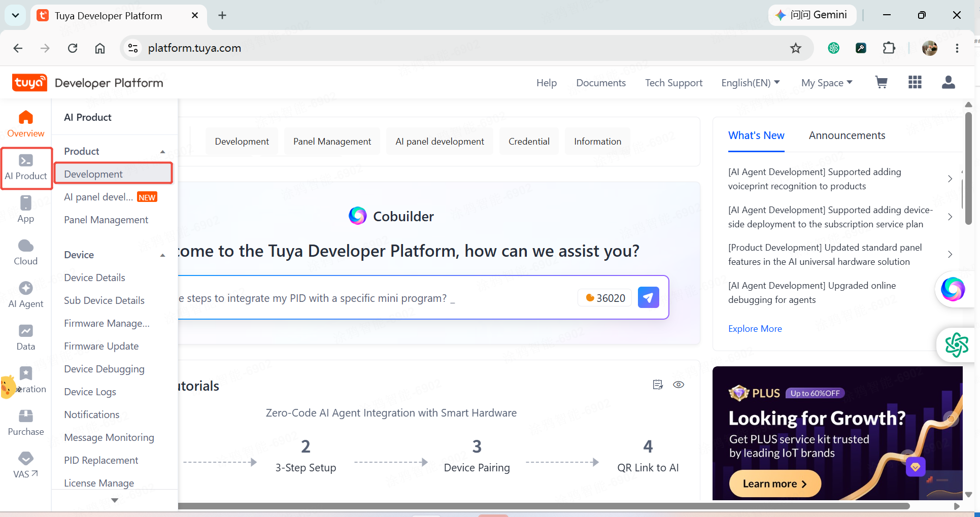Screen dimensions: 980x517
Task: Click the tutorials notes/feedback icon
Action: point(658,385)
